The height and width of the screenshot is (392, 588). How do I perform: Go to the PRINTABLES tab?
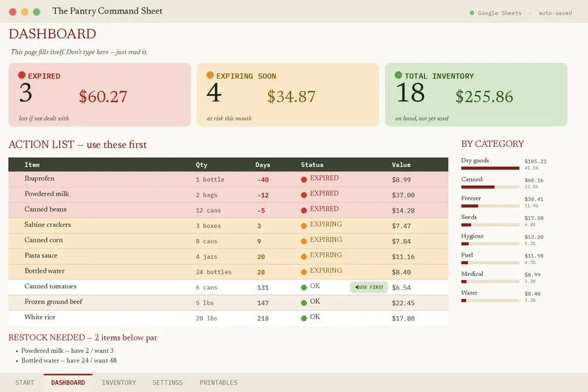[x=218, y=382]
